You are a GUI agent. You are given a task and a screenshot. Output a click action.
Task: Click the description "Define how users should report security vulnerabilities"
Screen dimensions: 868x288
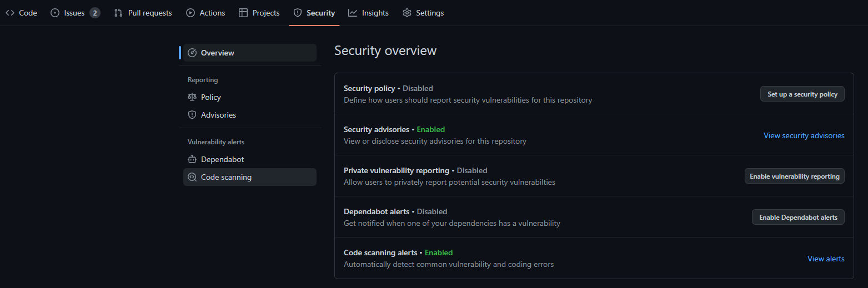[468, 100]
